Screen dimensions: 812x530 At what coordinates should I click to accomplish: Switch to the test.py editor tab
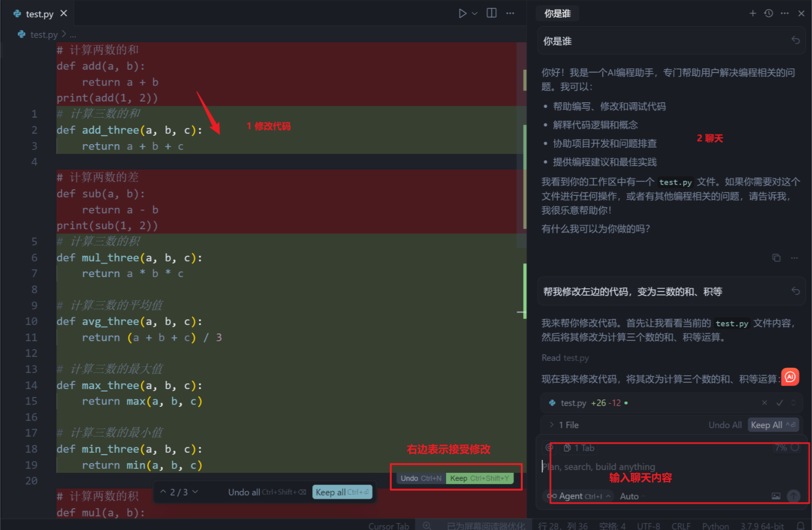point(39,13)
